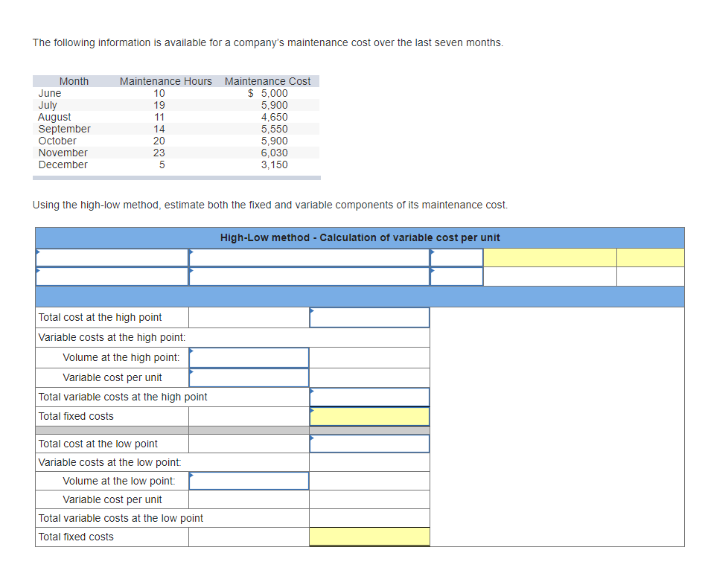Select Total cost at the low point field

tap(369, 444)
